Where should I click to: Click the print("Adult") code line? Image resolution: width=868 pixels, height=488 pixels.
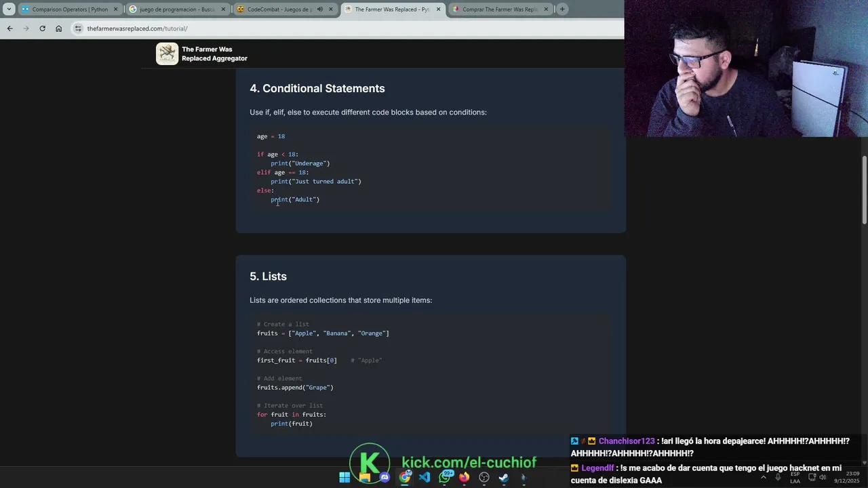point(295,199)
